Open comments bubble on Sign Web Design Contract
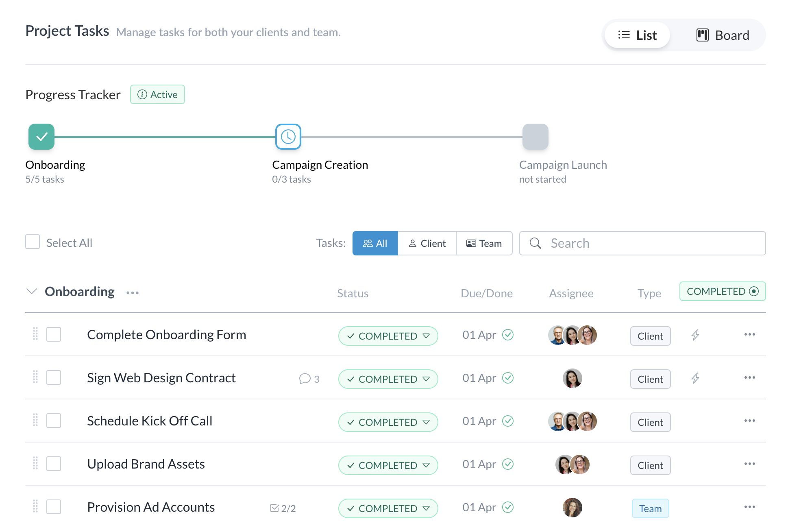The height and width of the screenshot is (532, 788). point(305,379)
